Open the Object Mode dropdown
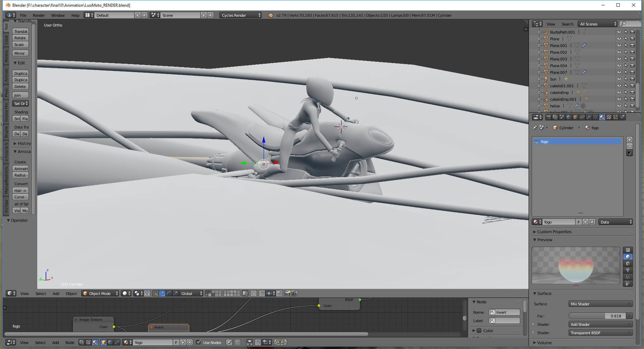The height and width of the screenshot is (349, 644). (100, 294)
